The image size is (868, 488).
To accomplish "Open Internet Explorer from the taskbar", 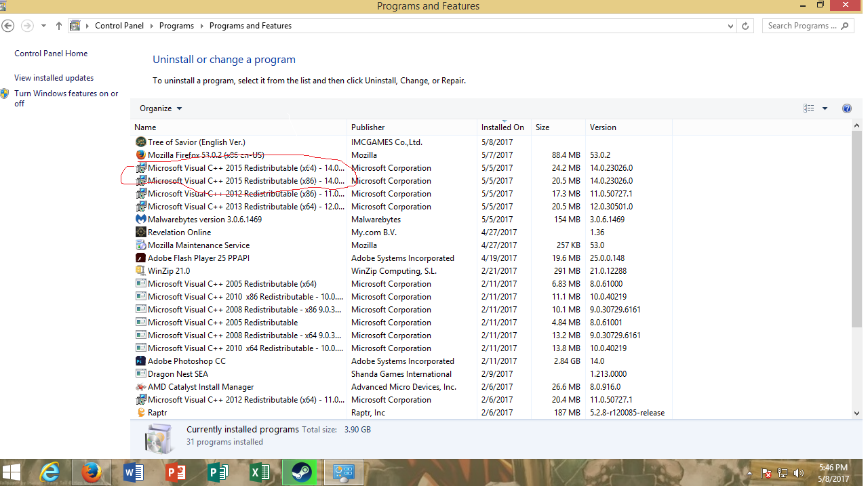I will (50, 472).
